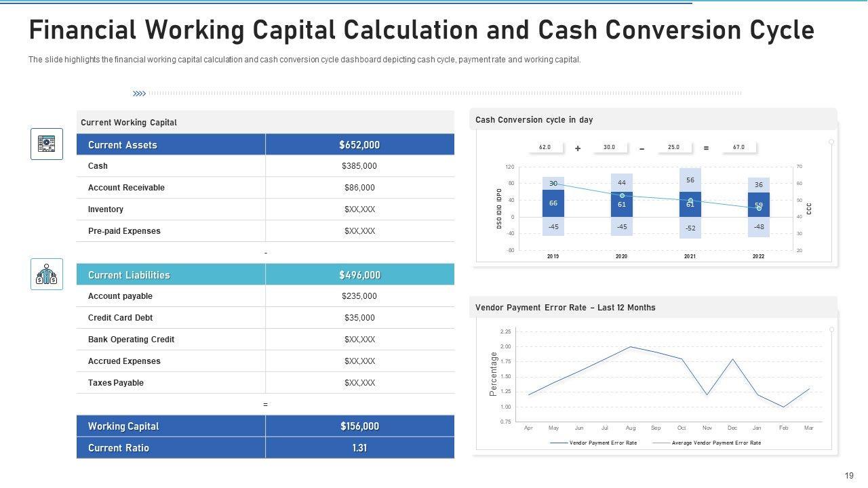Click the 2020 top bar segment showing 44
The image size is (868, 488).
point(622,183)
